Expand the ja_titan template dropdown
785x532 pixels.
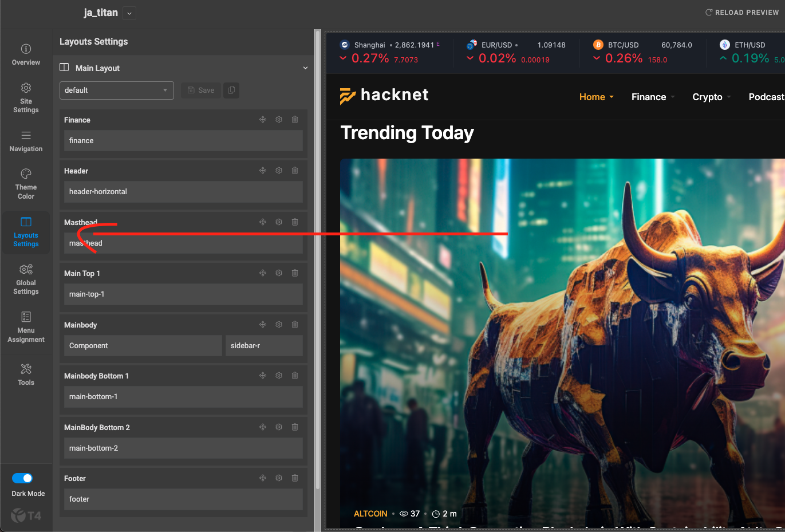(x=129, y=13)
